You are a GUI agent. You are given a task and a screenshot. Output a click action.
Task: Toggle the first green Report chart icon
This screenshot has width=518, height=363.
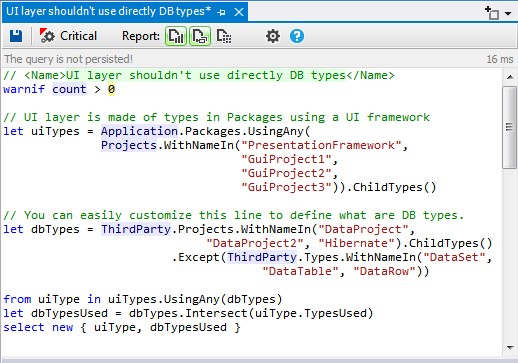(176, 36)
